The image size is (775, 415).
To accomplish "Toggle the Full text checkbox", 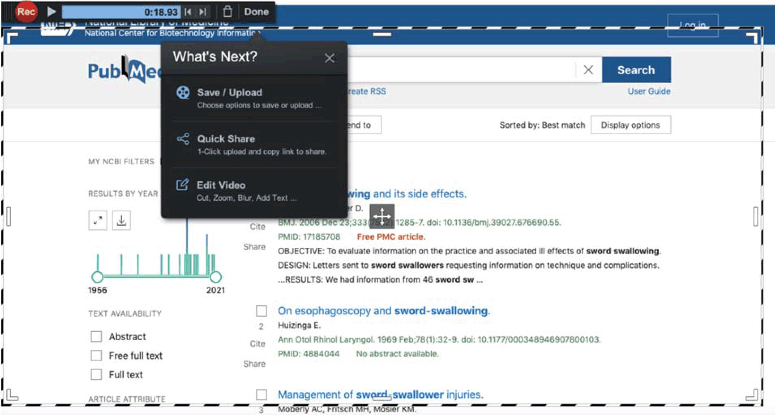I will [x=96, y=374].
